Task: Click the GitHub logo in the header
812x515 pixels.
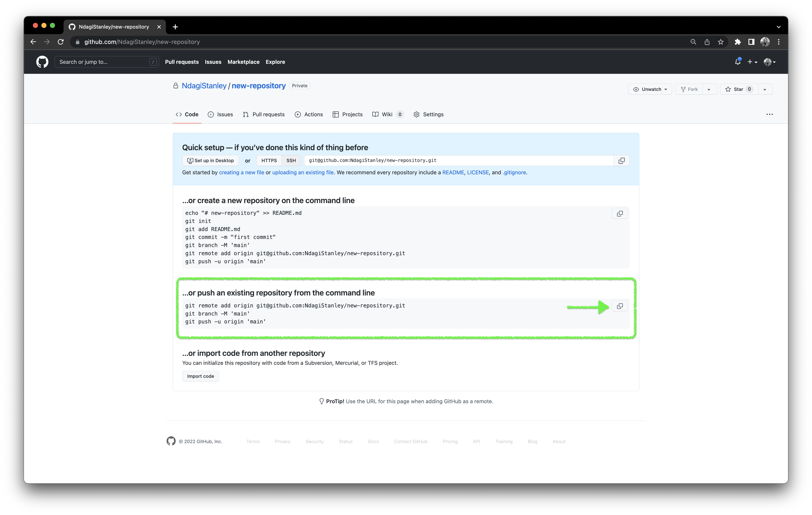Action: click(x=42, y=62)
